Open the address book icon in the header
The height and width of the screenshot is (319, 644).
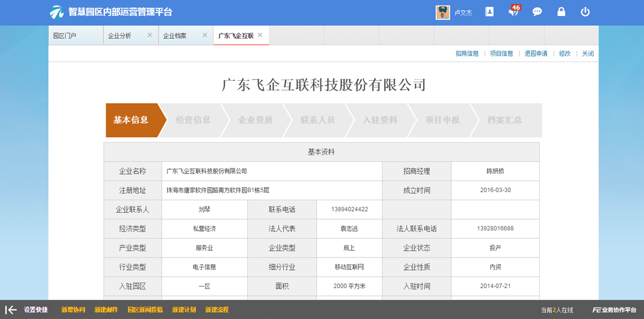coord(489,12)
